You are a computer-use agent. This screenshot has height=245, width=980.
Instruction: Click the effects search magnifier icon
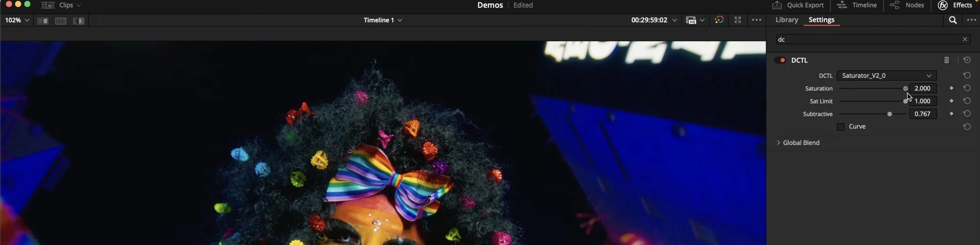coord(953,20)
